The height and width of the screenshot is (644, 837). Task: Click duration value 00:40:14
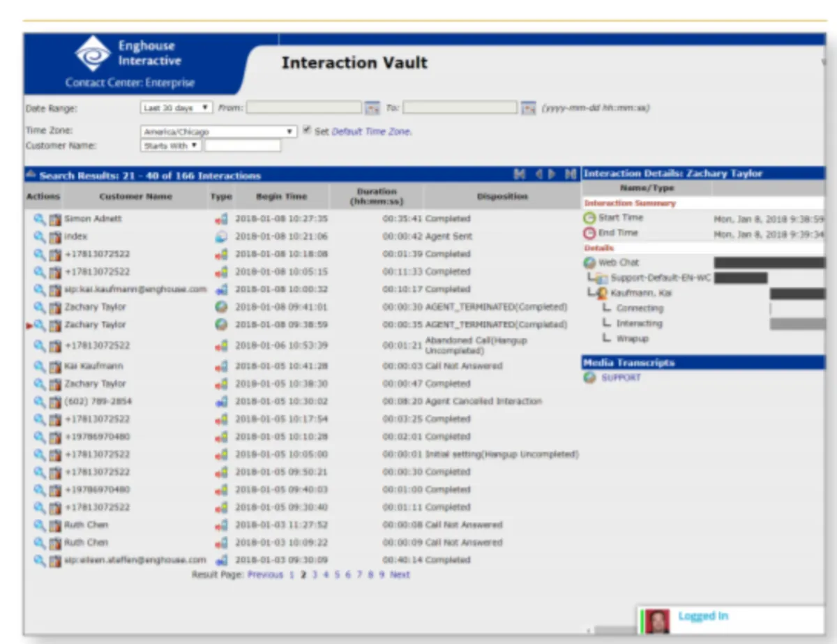click(x=402, y=560)
